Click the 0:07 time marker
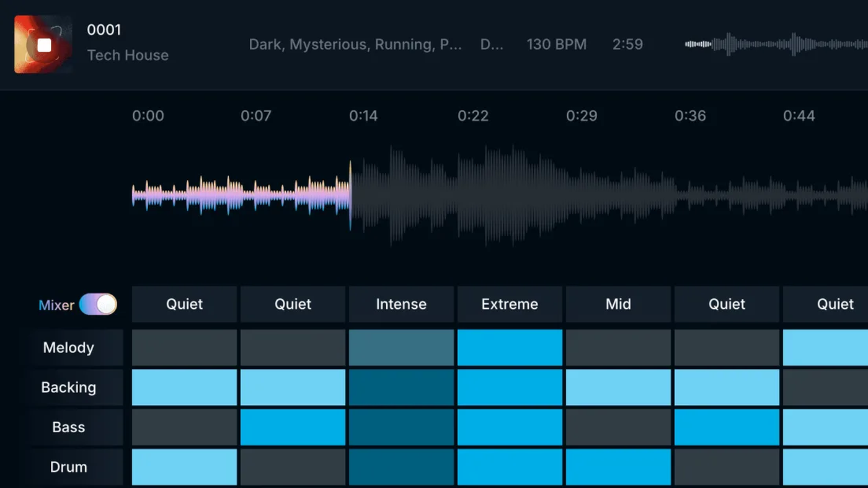The height and width of the screenshot is (488, 868). pyautogui.click(x=256, y=116)
